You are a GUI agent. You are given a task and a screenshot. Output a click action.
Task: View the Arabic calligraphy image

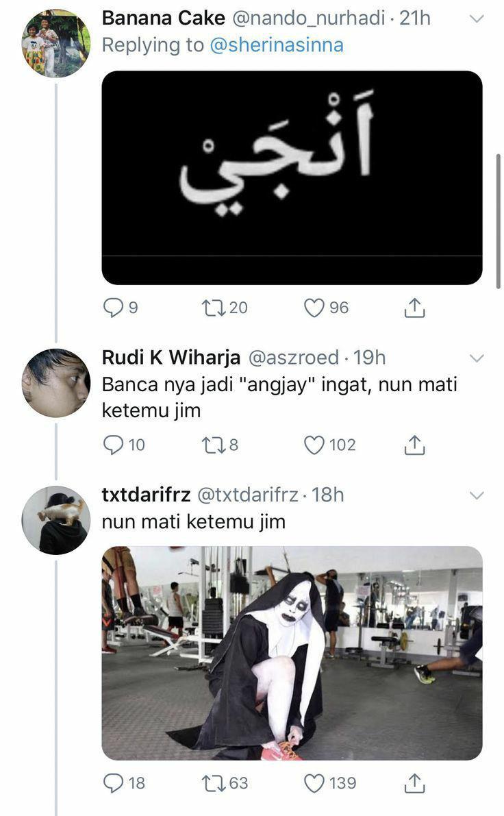pyautogui.click(x=292, y=177)
